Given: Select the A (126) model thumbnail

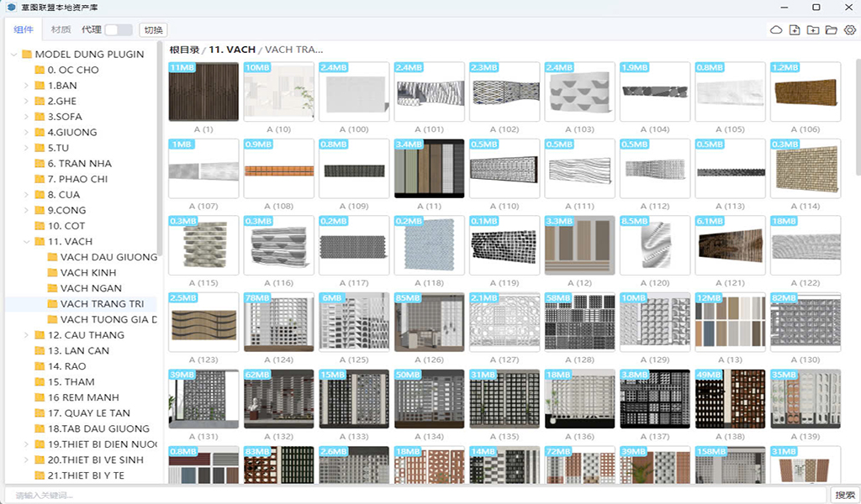Looking at the screenshot, I should 429,322.
